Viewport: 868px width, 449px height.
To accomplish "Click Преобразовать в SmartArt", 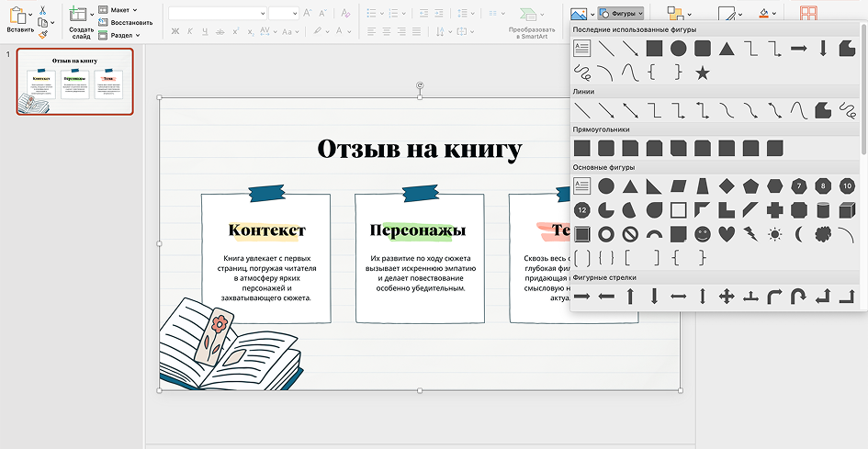I will tap(532, 22).
